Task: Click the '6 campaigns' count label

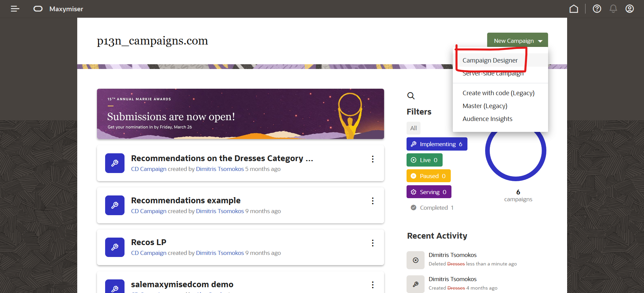Action: click(x=518, y=195)
